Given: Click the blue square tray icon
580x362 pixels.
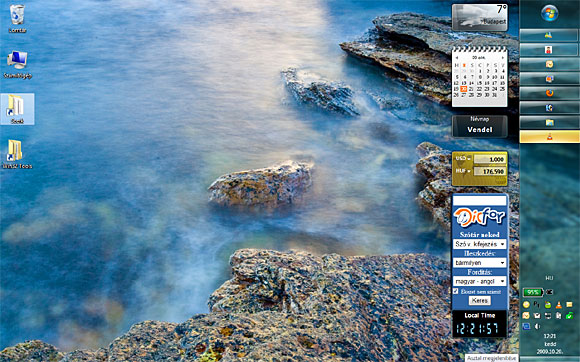Looking at the screenshot, I should point(526,327).
